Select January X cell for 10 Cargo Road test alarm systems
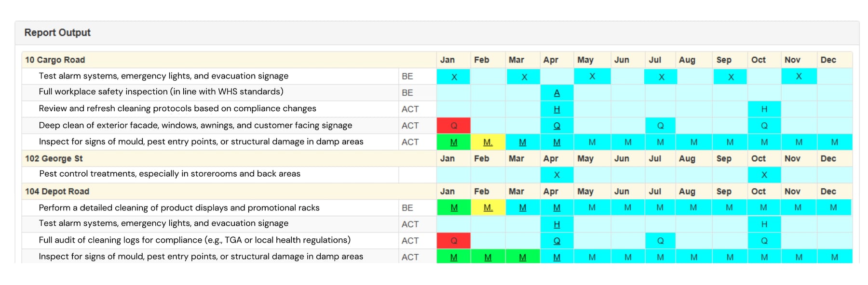Viewport: 868px width, 285px height. coord(454,77)
